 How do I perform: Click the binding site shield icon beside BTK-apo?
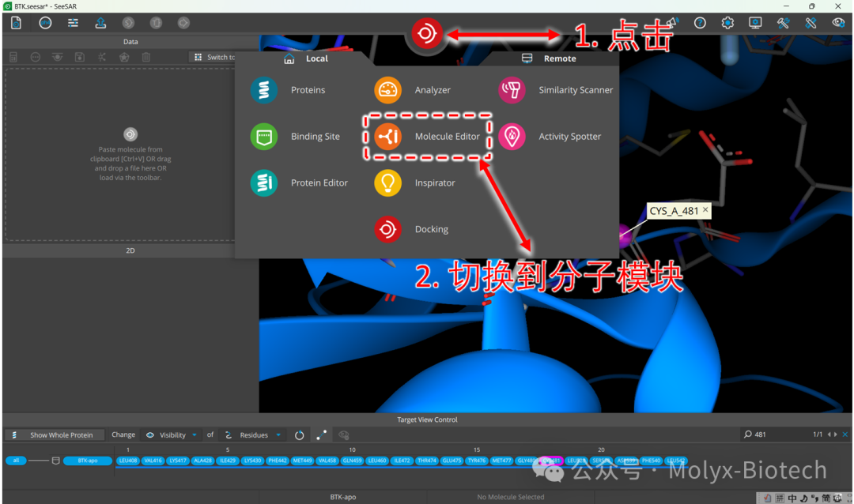point(55,461)
